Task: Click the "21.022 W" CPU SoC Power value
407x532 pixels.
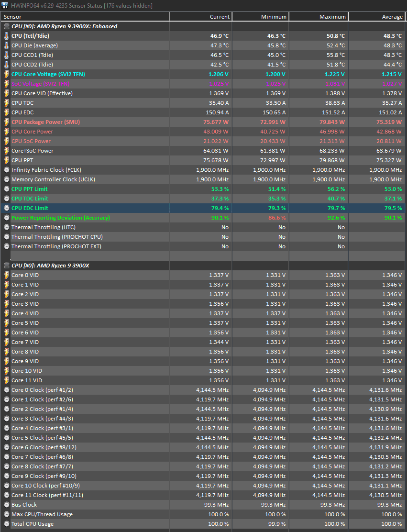Action: pos(216,141)
